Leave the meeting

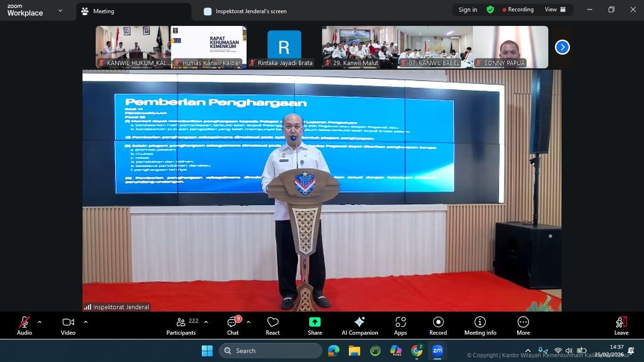[621, 326]
